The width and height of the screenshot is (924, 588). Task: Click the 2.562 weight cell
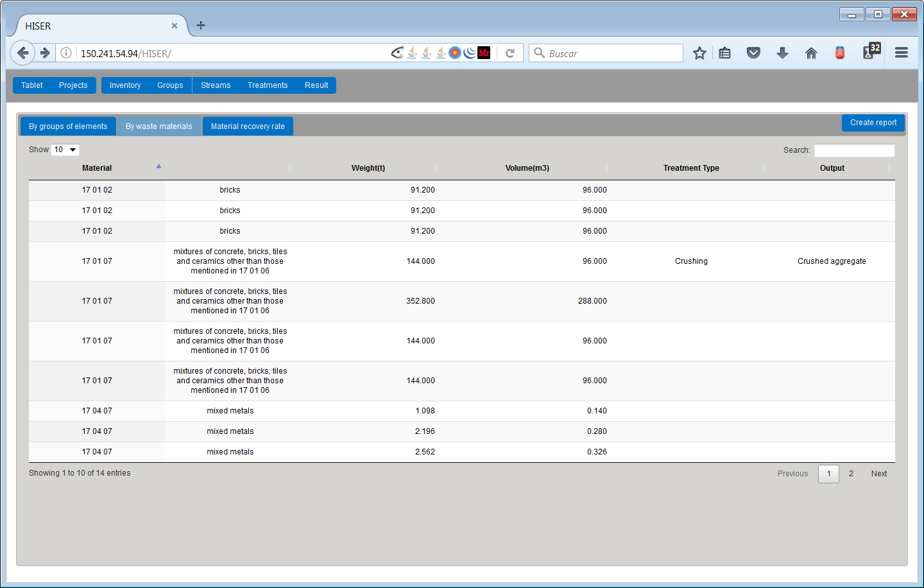point(425,452)
